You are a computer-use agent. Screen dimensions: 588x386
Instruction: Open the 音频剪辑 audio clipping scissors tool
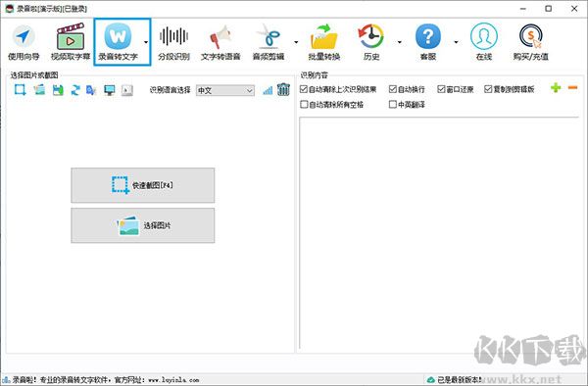coord(269,42)
